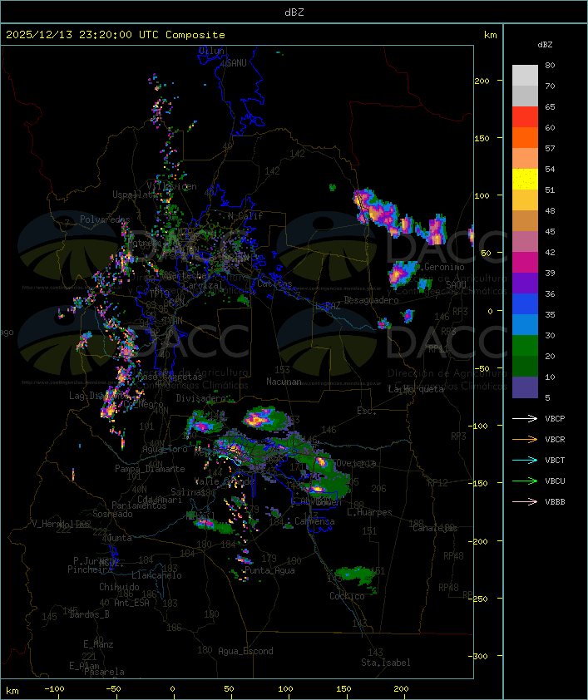Click the orange VBCR arrow in legend

coord(525,439)
